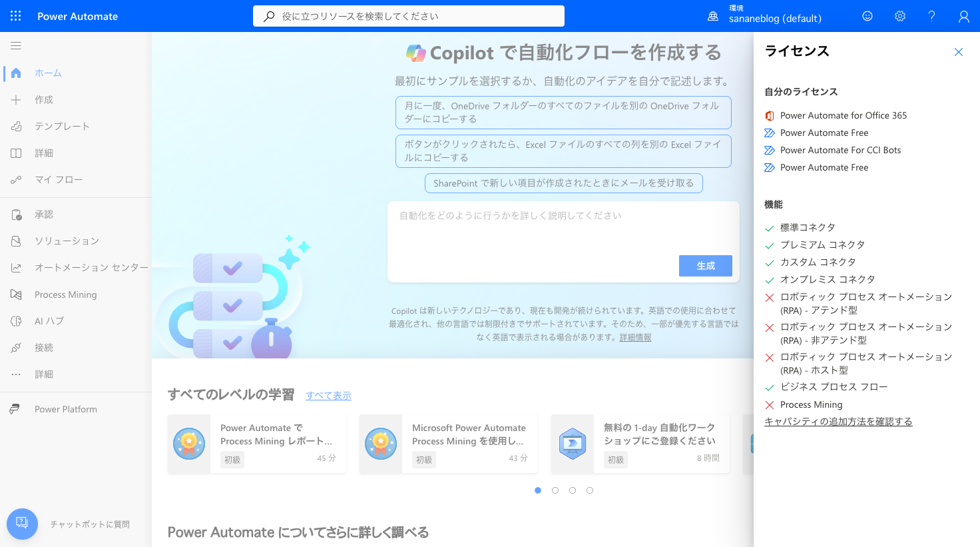Click the AI ハブ brain icon
The image size is (980, 547).
click(16, 321)
